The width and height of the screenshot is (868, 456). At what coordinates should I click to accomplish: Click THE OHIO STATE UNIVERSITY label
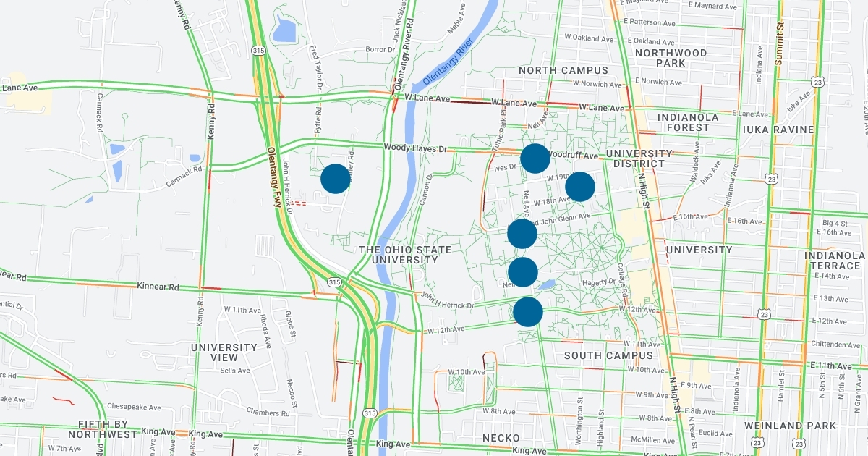[x=406, y=255]
